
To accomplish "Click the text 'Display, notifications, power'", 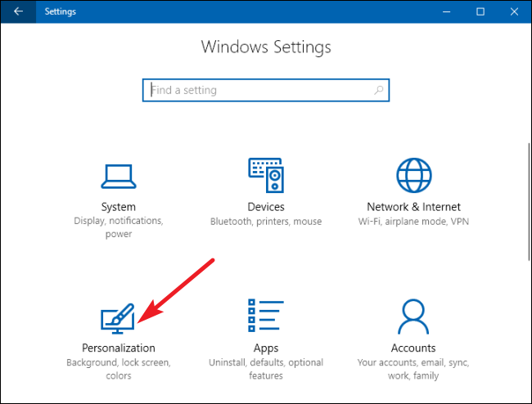I will (x=119, y=227).
